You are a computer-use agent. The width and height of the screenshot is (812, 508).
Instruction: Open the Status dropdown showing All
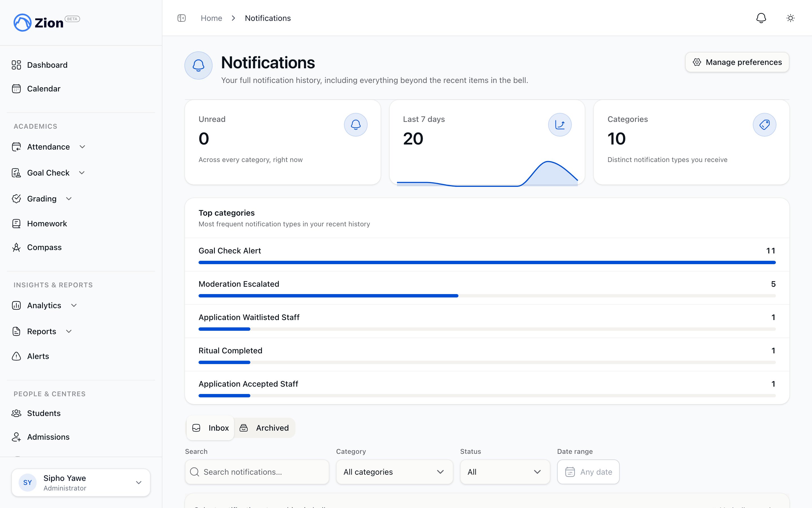point(505,472)
